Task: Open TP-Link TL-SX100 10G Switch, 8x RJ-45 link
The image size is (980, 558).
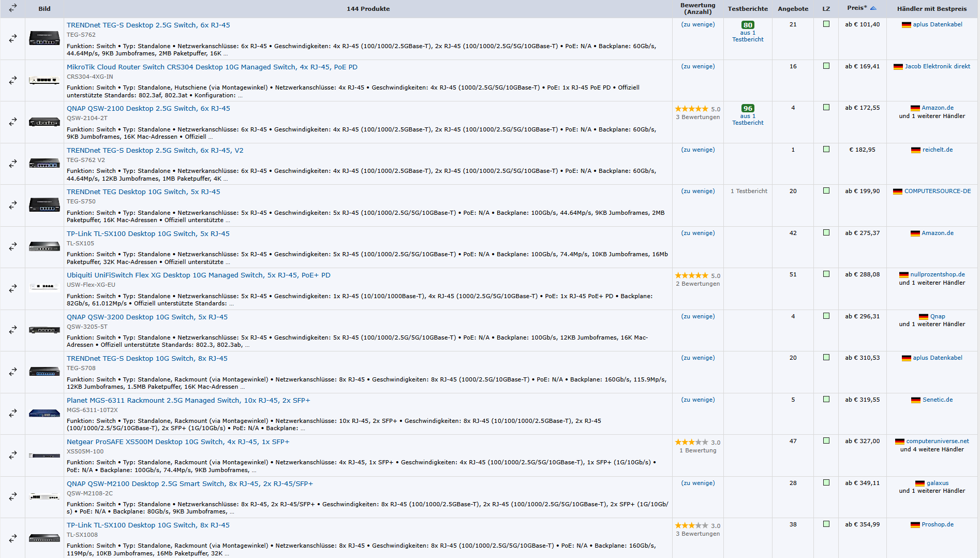Action: click(x=148, y=525)
